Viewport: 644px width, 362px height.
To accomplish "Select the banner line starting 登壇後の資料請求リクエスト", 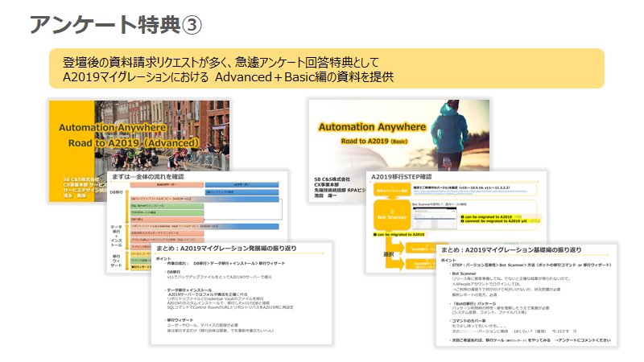I will coord(221,63).
